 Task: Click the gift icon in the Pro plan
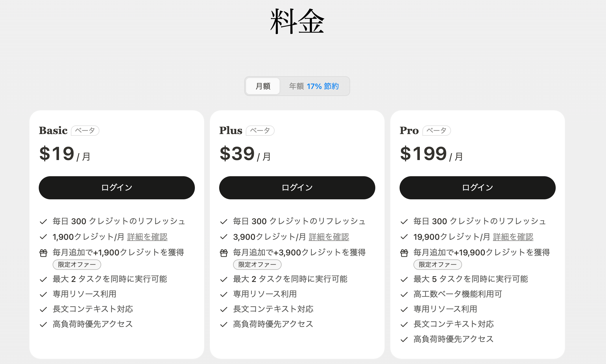[x=404, y=253]
